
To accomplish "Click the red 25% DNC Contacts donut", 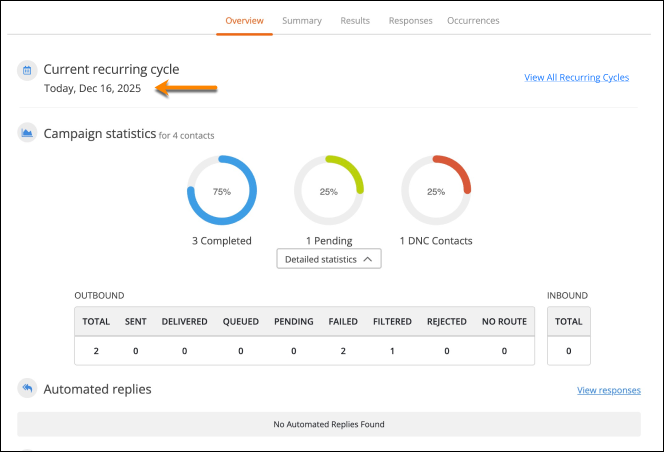I will [436, 190].
